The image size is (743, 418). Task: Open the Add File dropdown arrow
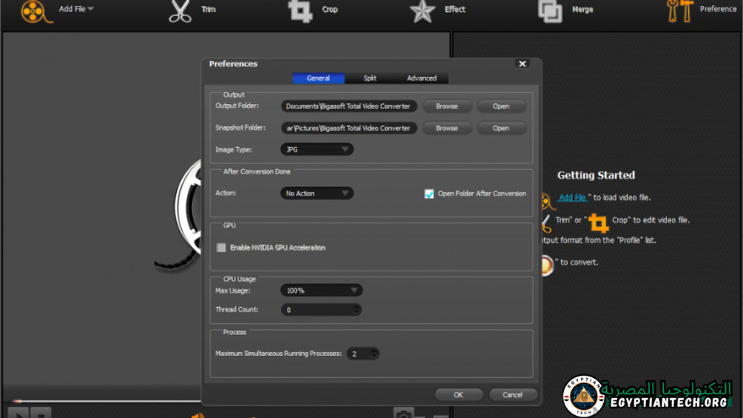pyautogui.click(x=91, y=9)
